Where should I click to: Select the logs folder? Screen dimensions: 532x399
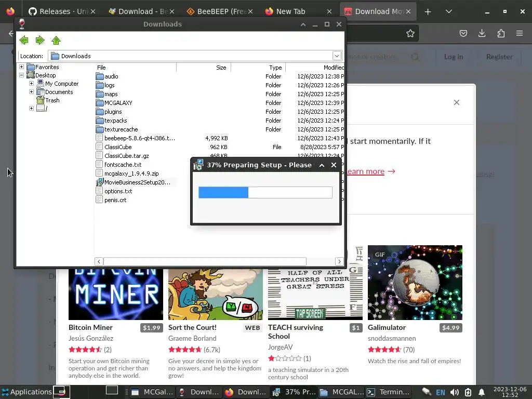pos(109,85)
